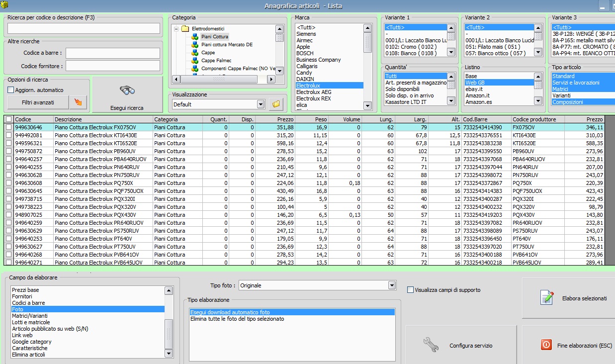Click the red Fine elaborazioni (ESC) icon

(x=545, y=345)
